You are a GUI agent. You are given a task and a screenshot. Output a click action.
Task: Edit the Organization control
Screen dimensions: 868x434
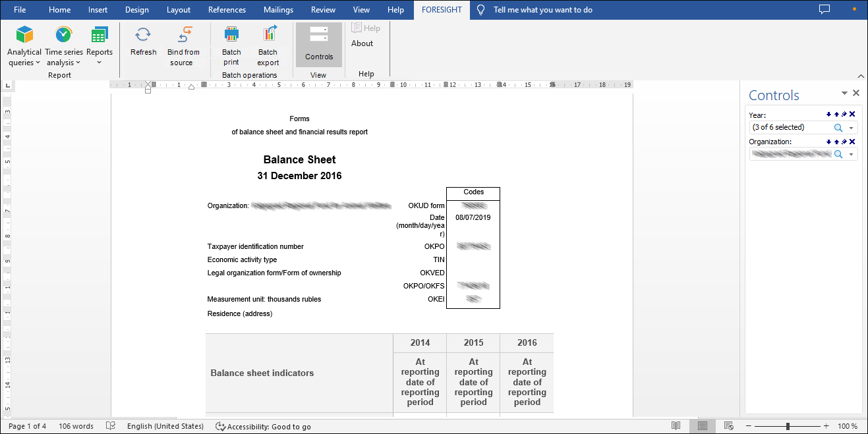tap(844, 142)
